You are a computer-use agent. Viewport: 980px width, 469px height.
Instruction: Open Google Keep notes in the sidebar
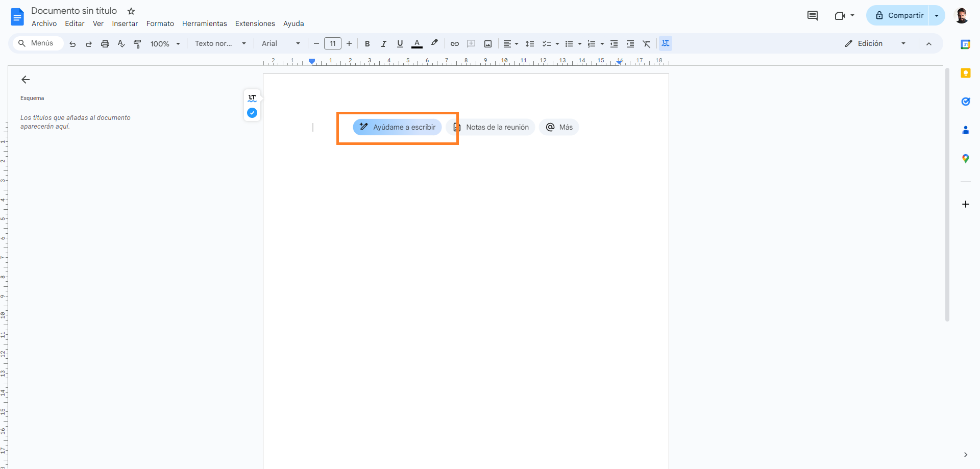(x=966, y=73)
